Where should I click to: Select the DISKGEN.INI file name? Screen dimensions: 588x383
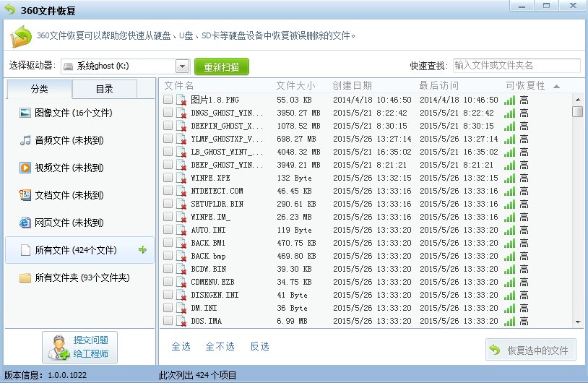pos(215,295)
